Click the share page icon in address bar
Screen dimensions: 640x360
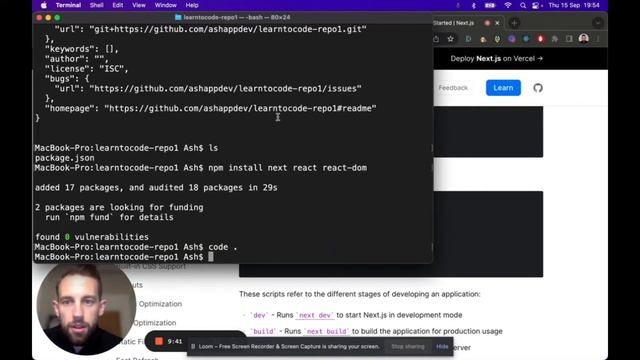click(x=436, y=39)
